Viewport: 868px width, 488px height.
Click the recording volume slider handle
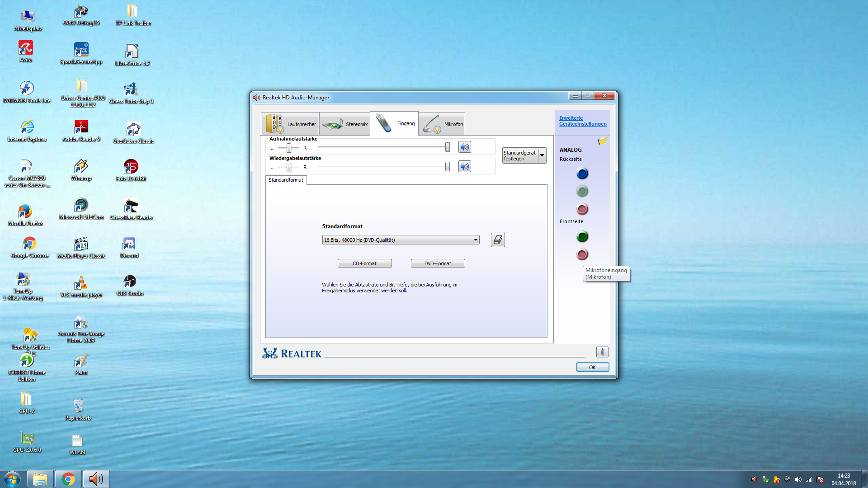click(x=447, y=147)
